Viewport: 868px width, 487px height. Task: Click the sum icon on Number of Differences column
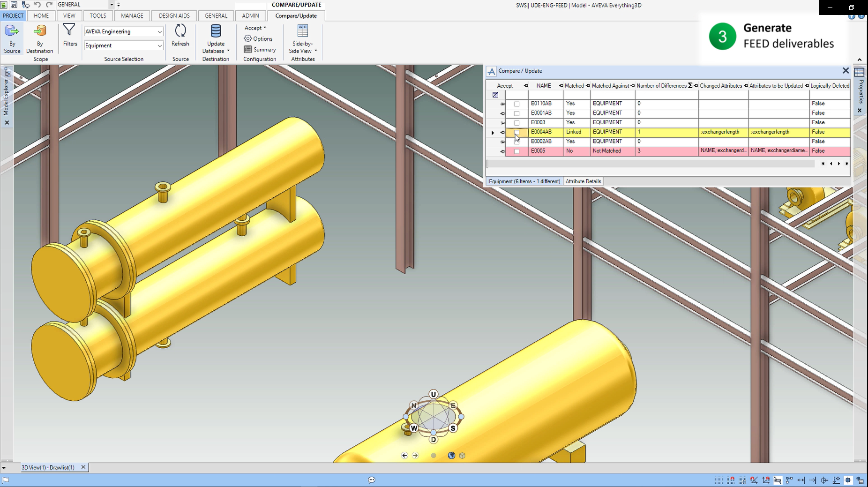click(x=690, y=86)
